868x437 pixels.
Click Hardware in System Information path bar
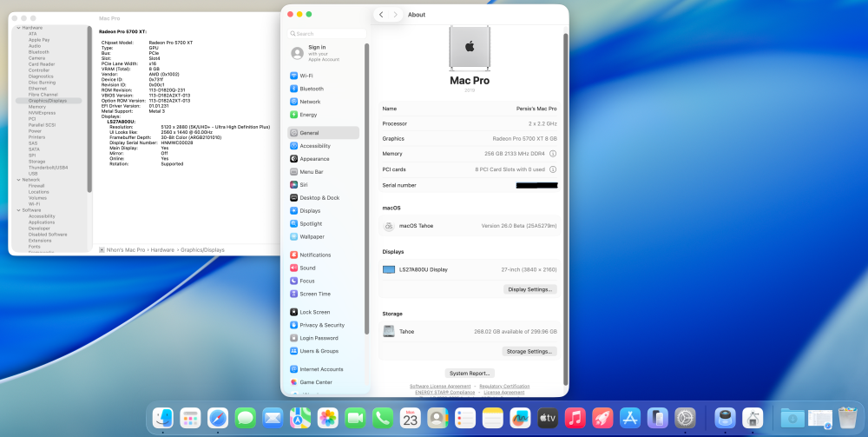click(x=162, y=250)
